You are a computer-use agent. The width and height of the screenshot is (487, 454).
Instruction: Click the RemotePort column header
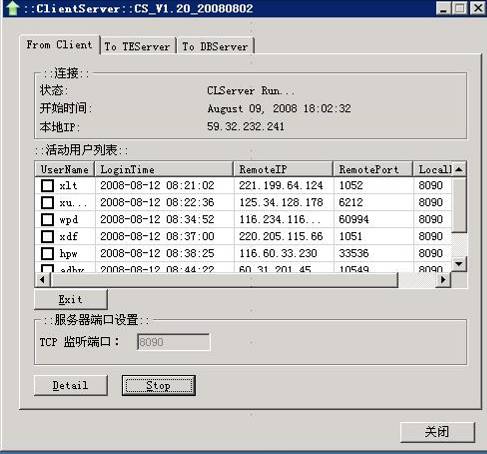pos(373,169)
